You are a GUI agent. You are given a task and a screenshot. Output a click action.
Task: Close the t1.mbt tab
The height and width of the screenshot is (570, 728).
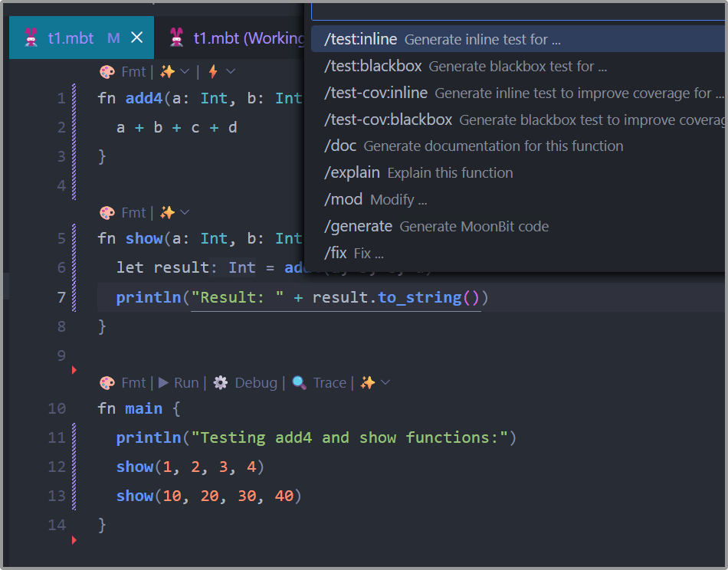[x=137, y=38]
